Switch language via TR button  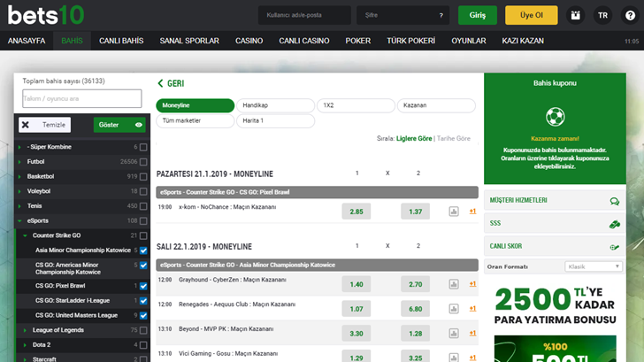tap(602, 16)
